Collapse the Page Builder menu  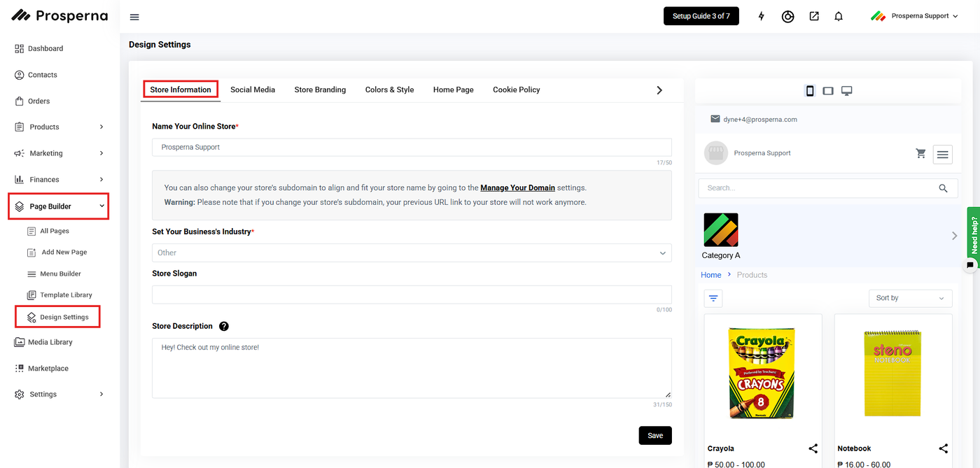point(59,206)
